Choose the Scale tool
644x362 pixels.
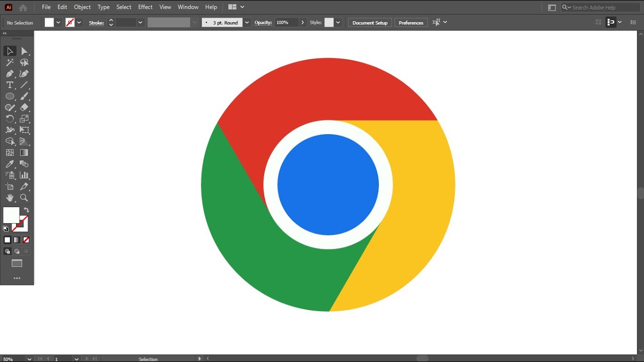coord(24,119)
